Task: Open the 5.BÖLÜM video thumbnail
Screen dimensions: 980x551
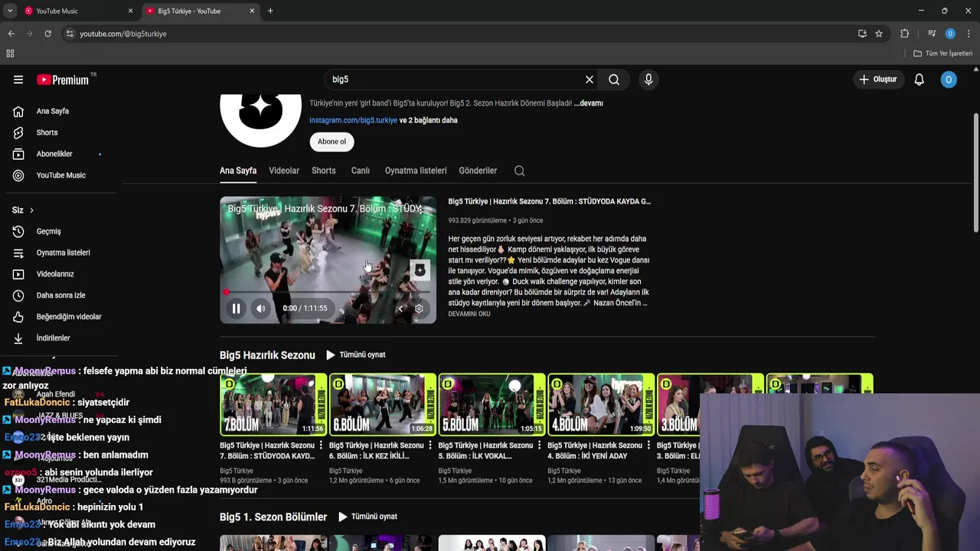Action: click(x=492, y=405)
